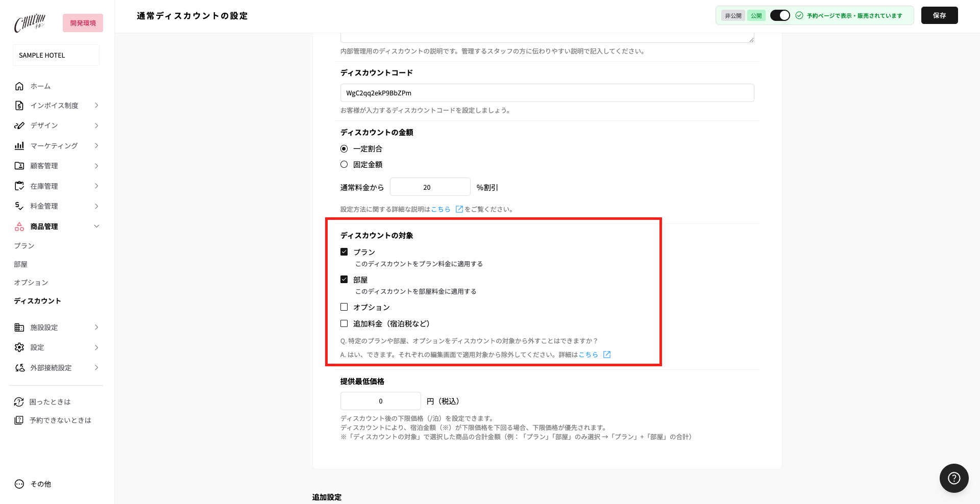Toggle the 公開 publish switch
Image resolution: width=980 pixels, height=504 pixels.
click(780, 15)
